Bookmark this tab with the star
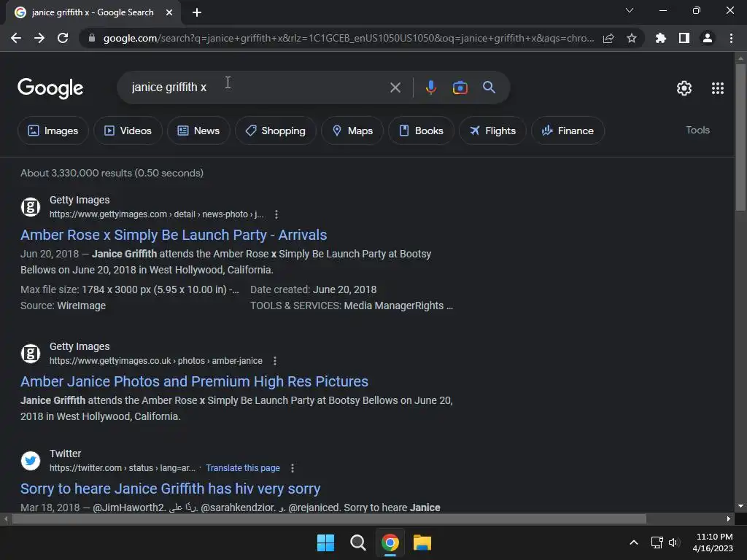The width and height of the screenshot is (747, 560). pyautogui.click(x=632, y=38)
